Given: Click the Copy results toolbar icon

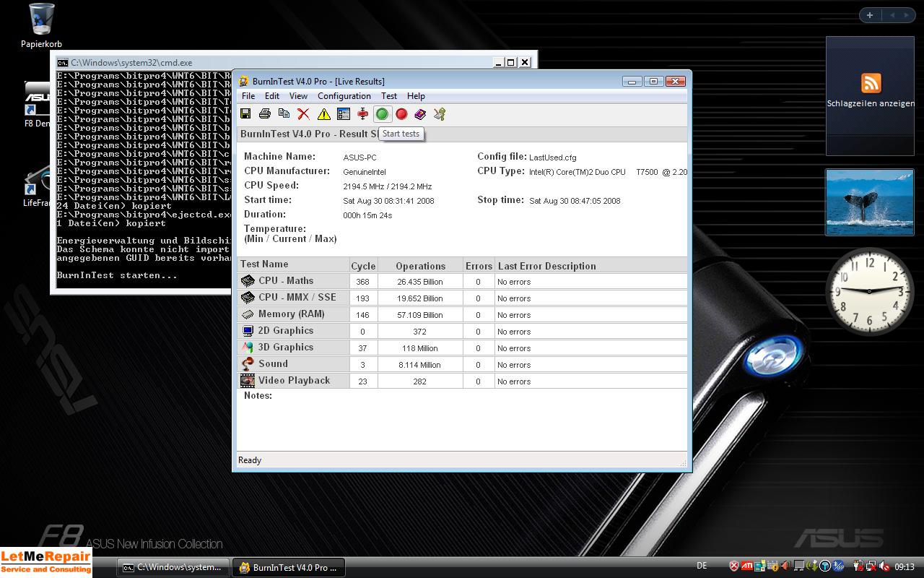Looking at the screenshot, I should pos(284,114).
